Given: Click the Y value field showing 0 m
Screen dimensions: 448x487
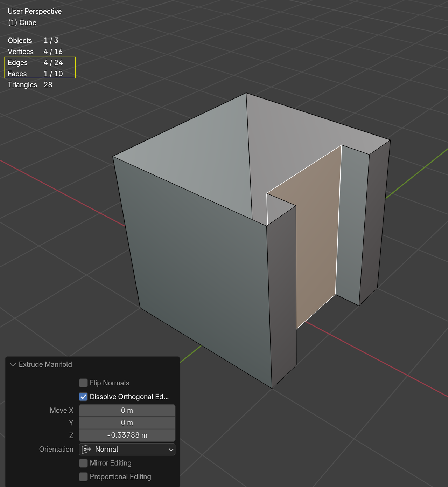Looking at the screenshot, I should click(127, 423).
